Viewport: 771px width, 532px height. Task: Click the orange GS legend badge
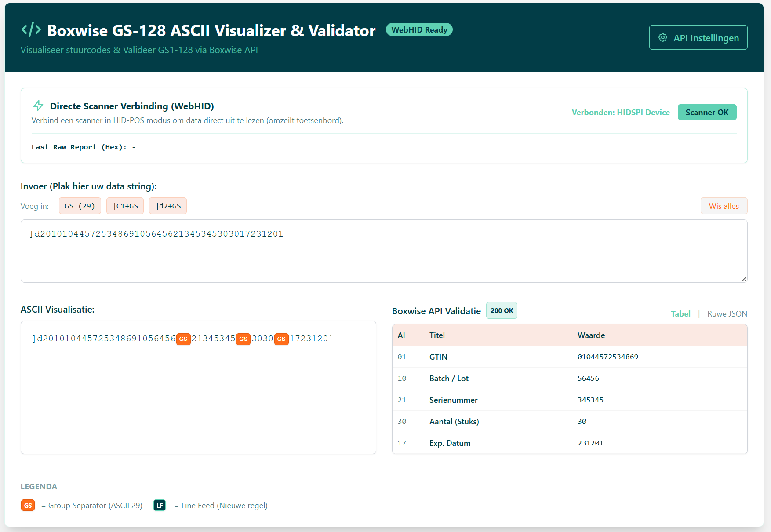point(28,506)
